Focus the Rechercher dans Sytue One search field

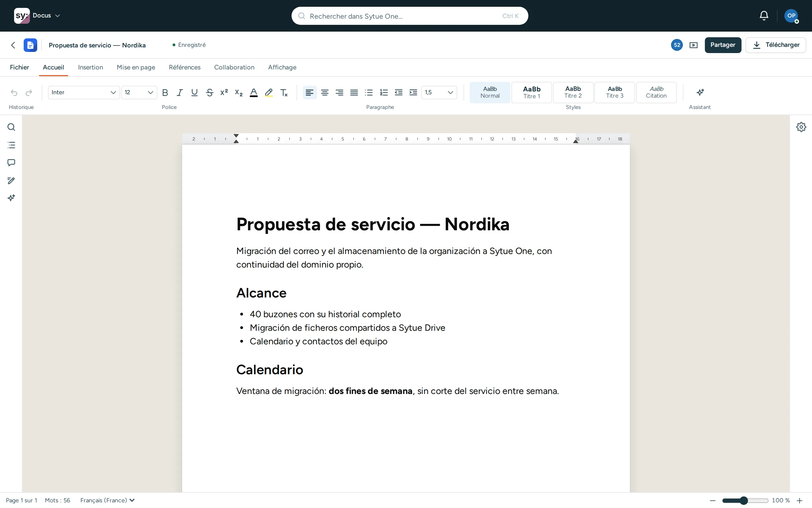point(410,16)
